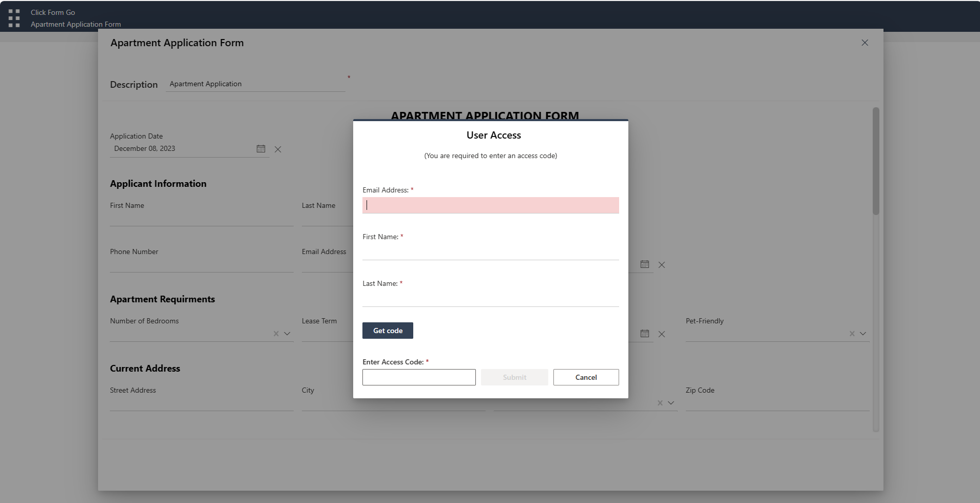Focus the Email Address field in dialog
The image size is (980, 503).
click(x=490, y=205)
